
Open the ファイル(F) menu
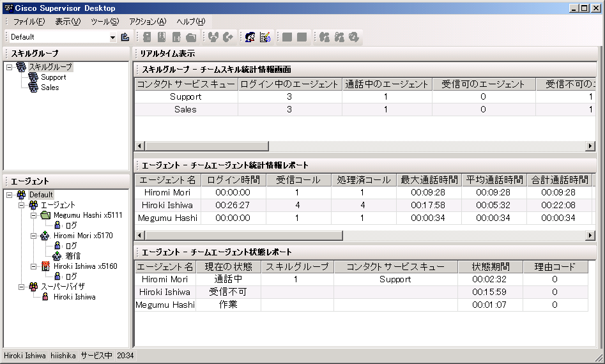click(29, 22)
